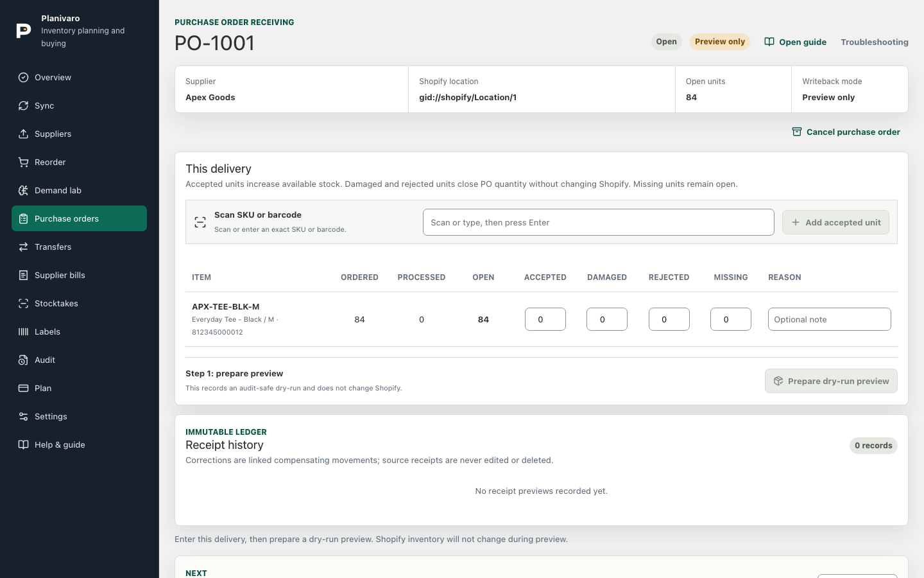The image size is (924, 578).
Task: Click the book icon beside Open guide
Action: pos(769,42)
